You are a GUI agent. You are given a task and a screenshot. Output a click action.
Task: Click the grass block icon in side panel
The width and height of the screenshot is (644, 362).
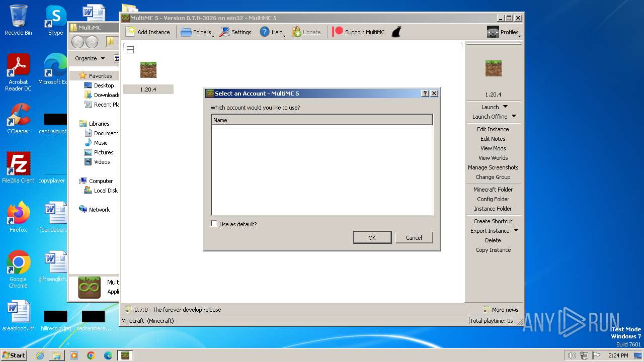(493, 68)
